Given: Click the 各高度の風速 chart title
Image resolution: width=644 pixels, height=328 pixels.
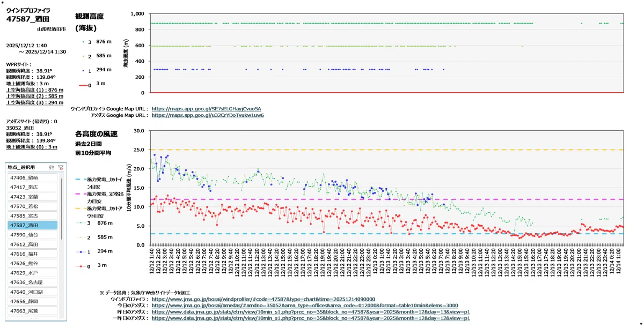Looking at the screenshot, I should point(96,133).
